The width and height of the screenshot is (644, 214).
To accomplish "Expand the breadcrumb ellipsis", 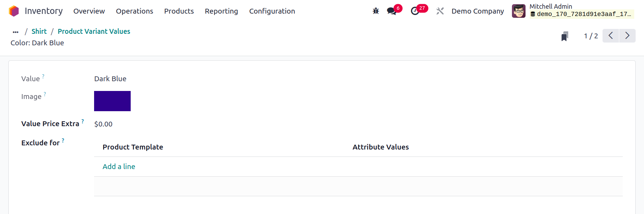I will tap(15, 32).
